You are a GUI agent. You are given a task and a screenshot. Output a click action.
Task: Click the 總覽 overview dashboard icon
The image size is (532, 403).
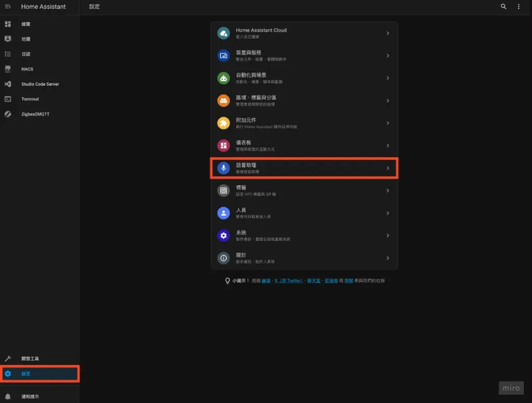click(7, 23)
